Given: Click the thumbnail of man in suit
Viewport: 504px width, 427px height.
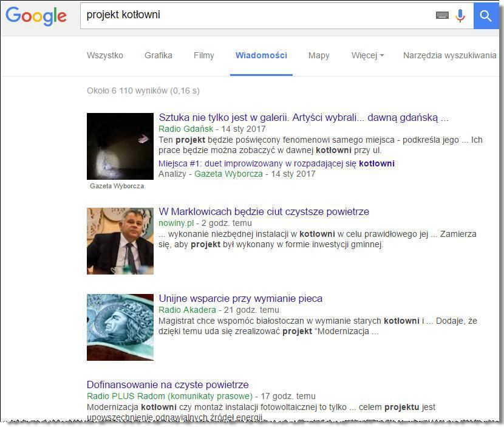Looking at the screenshot, I should tap(120, 241).
